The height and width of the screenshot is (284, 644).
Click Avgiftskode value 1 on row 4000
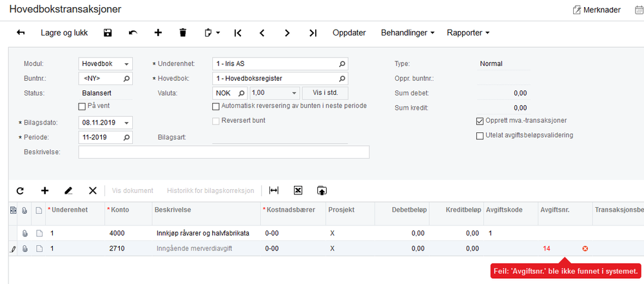(x=491, y=234)
